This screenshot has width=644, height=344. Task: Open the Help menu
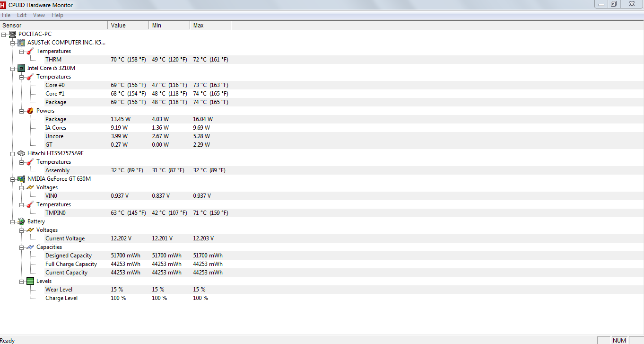[x=57, y=15]
